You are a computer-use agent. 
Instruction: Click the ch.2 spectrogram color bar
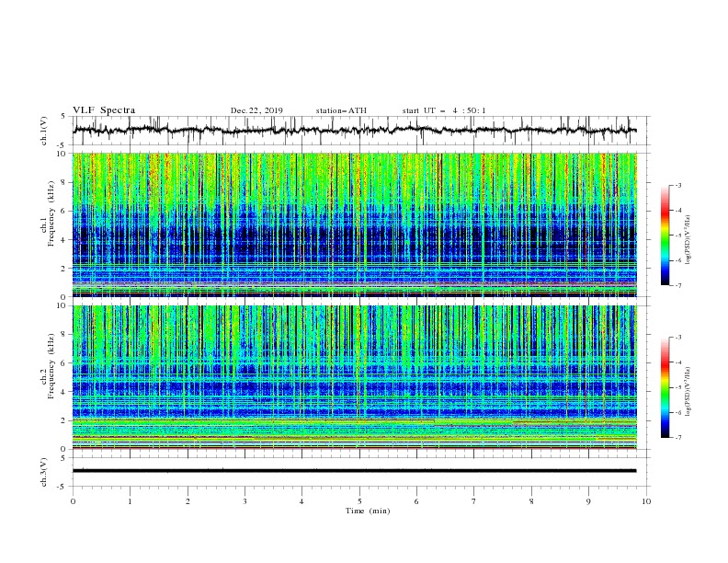tap(665, 387)
